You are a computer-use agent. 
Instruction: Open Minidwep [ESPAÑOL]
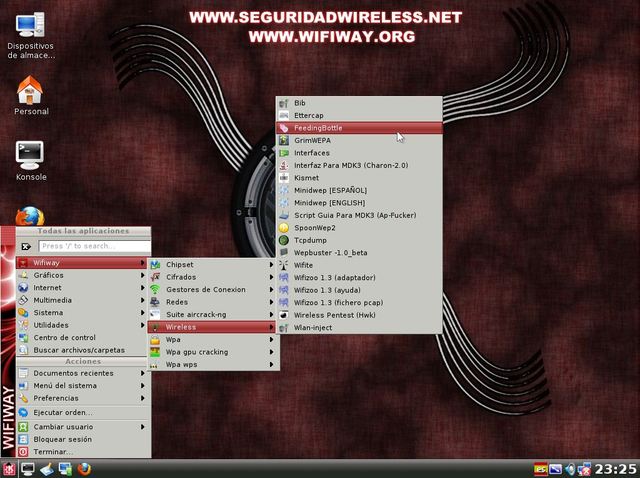click(x=359, y=190)
